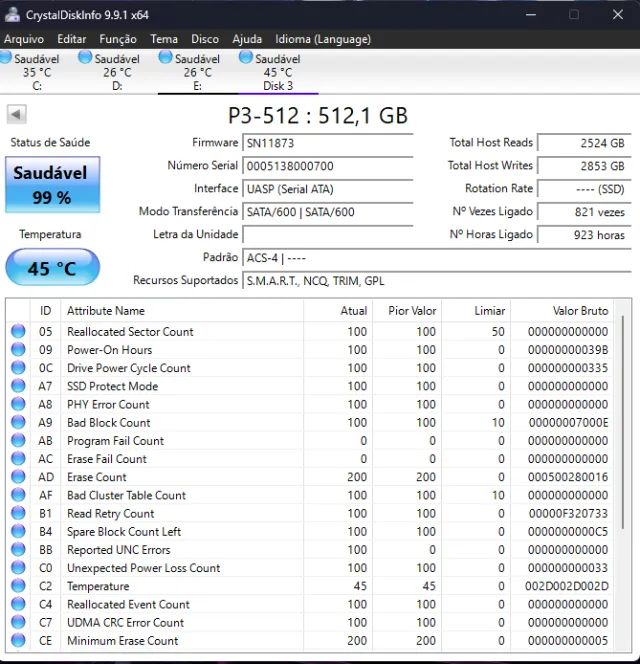Click status icon of SSD Protect Mode row
The image size is (640, 664).
[18, 386]
